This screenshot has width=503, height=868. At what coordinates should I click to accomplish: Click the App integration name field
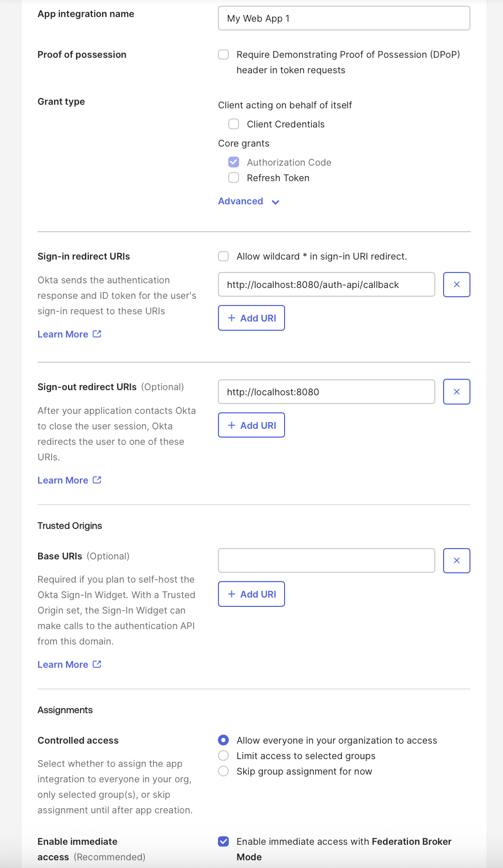(x=344, y=19)
